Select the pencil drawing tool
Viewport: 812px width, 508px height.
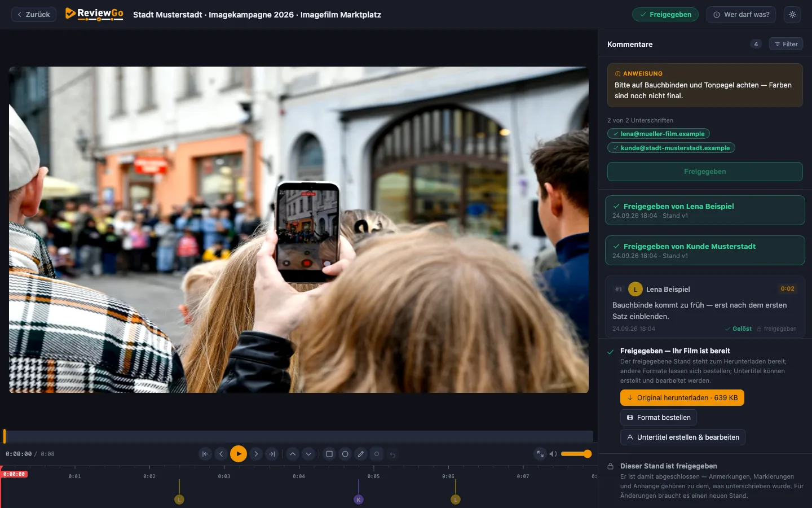coord(361,454)
